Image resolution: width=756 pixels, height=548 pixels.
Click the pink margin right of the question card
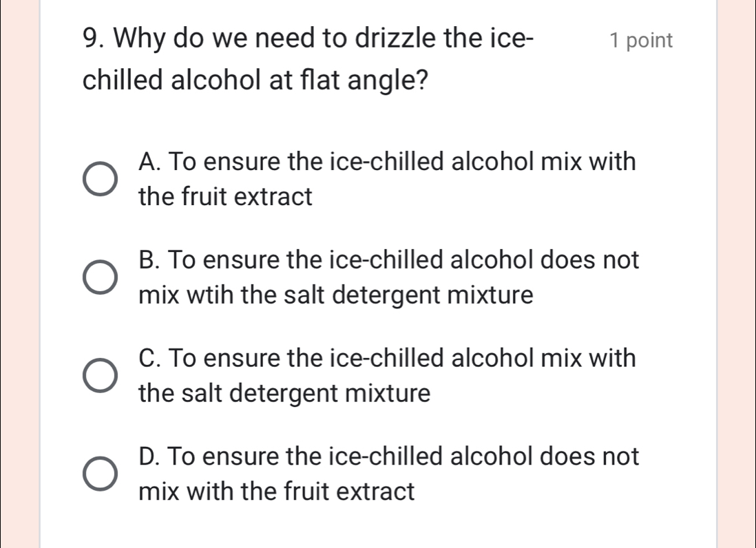tap(736, 274)
